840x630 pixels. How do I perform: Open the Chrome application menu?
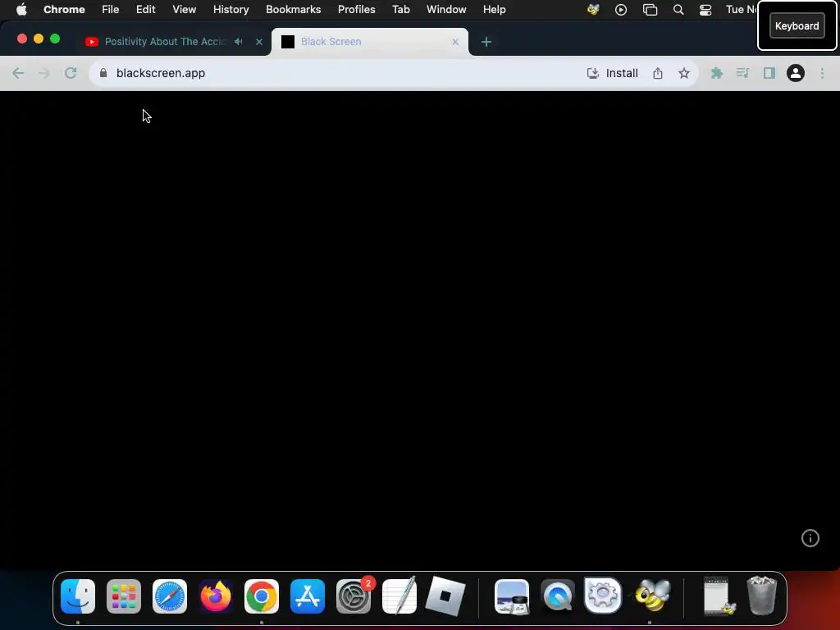[64, 10]
